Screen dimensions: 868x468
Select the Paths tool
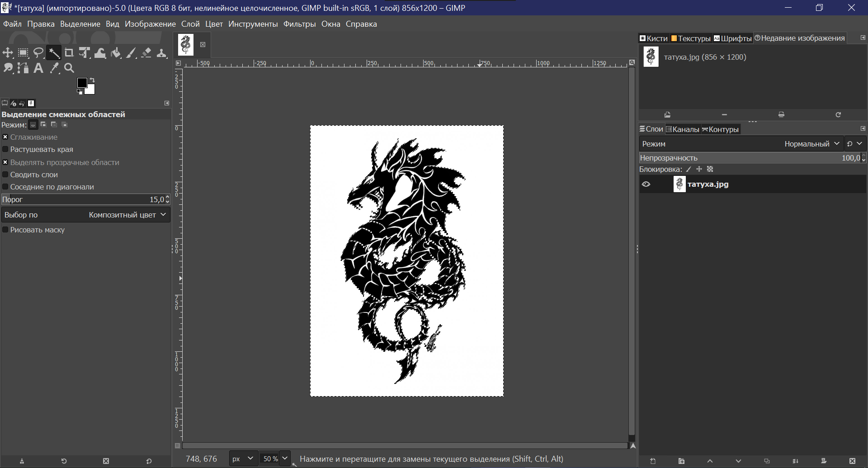(23, 68)
